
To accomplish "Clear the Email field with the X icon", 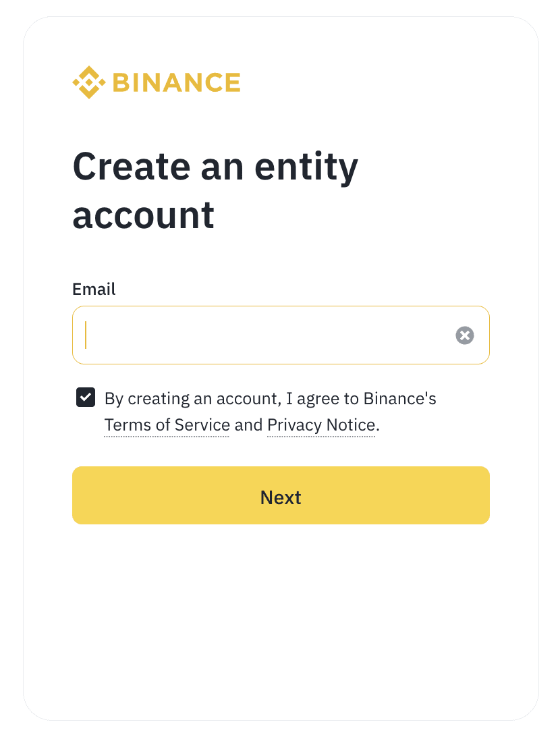I will 465,335.
